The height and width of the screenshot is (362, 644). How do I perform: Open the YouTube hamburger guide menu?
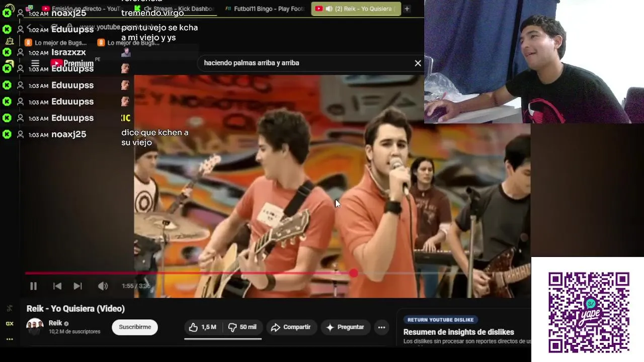[35, 63]
